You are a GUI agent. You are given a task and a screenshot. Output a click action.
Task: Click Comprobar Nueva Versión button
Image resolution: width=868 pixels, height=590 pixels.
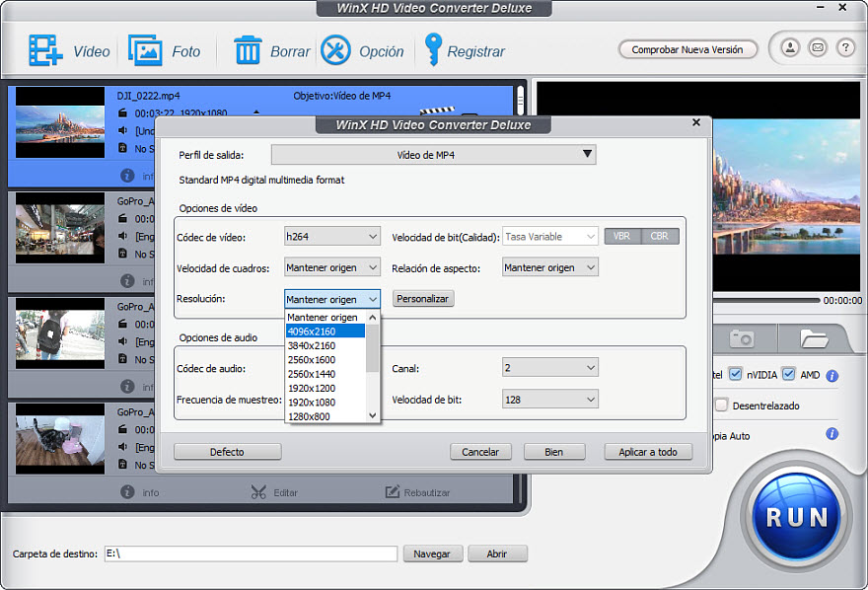(x=687, y=49)
